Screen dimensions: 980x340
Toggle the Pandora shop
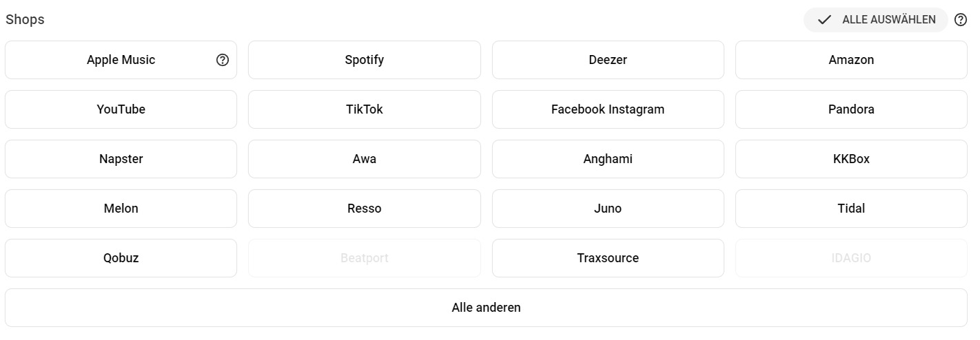click(851, 109)
